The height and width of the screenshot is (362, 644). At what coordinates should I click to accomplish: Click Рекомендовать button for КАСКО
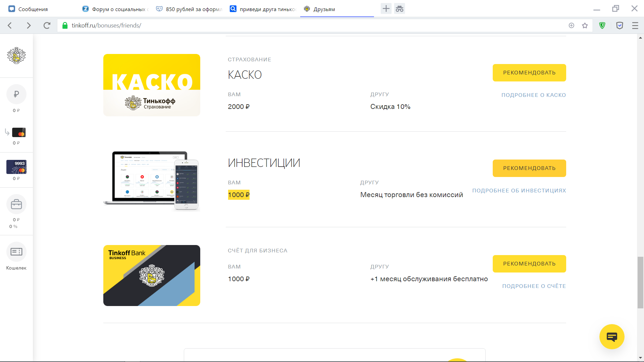[x=529, y=73]
